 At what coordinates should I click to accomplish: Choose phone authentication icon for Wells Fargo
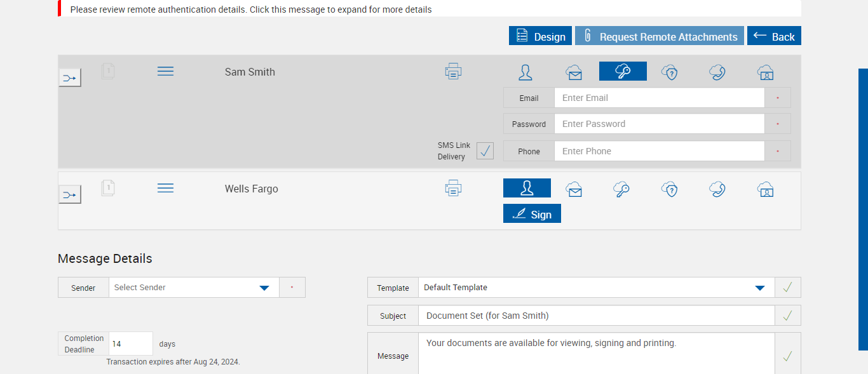(x=717, y=189)
